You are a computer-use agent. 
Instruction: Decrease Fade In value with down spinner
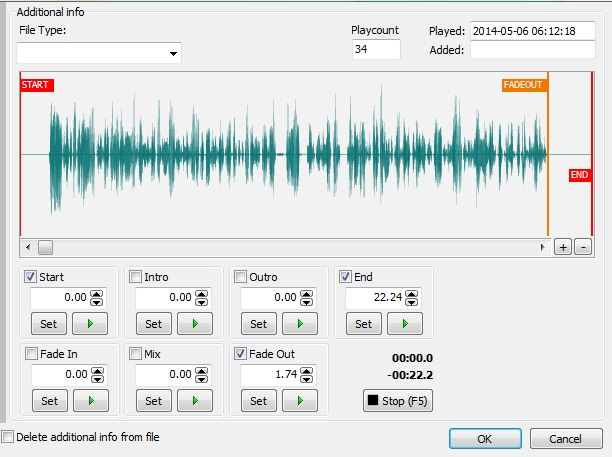(x=98, y=379)
